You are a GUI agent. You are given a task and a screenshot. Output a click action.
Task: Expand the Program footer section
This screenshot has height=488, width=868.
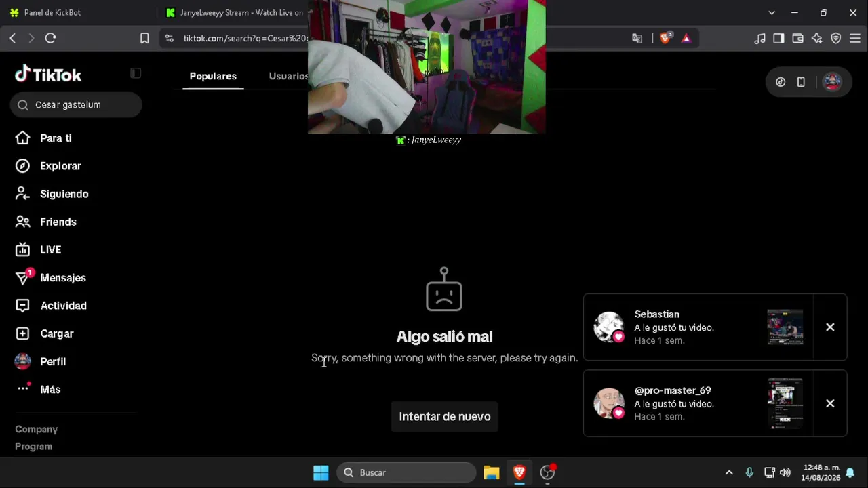point(34,447)
